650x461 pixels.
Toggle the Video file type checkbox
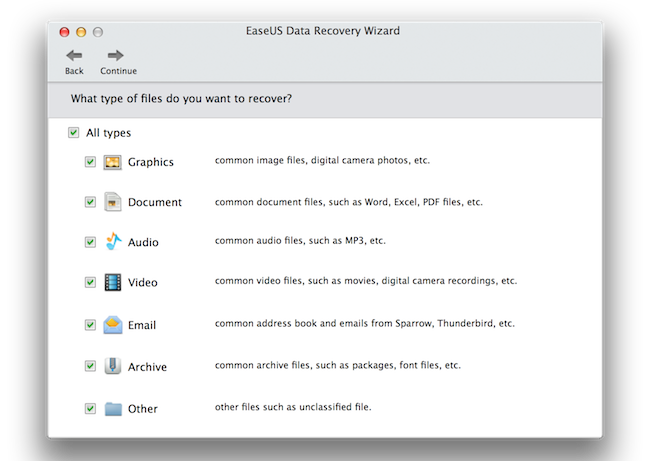click(91, 283)
